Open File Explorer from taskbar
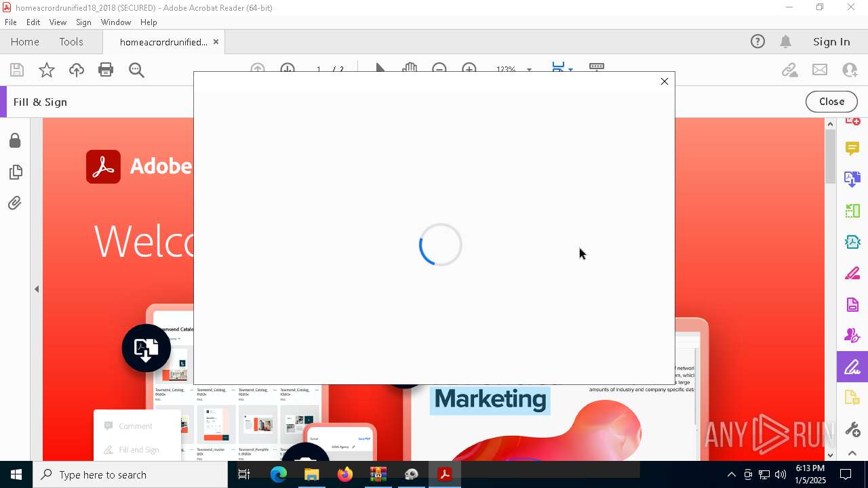Image resolution: width=868 pixels, height=488 pixels. click(x=312, y=474)
